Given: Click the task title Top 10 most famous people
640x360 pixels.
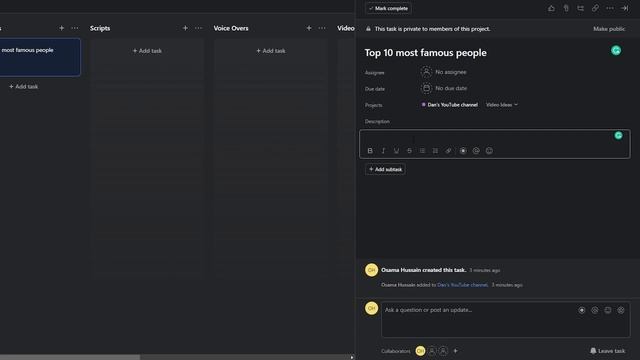Looking at the screenshot, I should [425, 53].
